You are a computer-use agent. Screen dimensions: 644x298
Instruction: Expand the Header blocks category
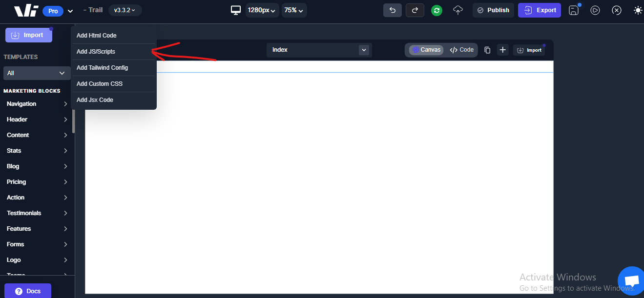coord(37,119)
